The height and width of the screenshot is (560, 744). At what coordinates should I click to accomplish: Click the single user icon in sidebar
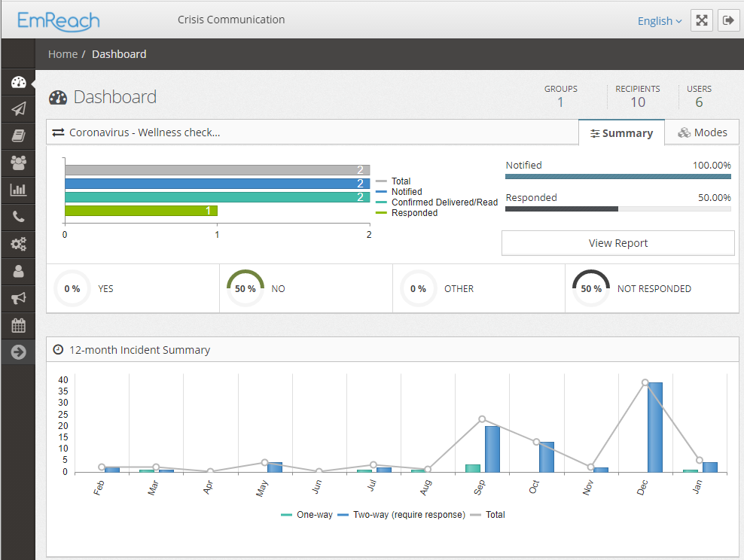[18, 271]
